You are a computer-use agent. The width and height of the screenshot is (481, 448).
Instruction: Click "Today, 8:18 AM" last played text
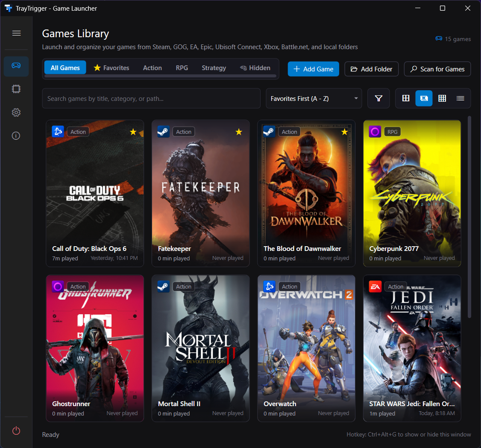pyautogui.click(x=437, y=413)
